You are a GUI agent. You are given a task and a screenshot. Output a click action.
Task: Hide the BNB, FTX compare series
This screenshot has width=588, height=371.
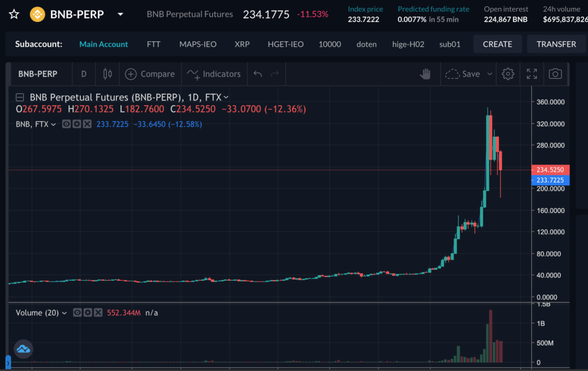(x=67, y=124)
